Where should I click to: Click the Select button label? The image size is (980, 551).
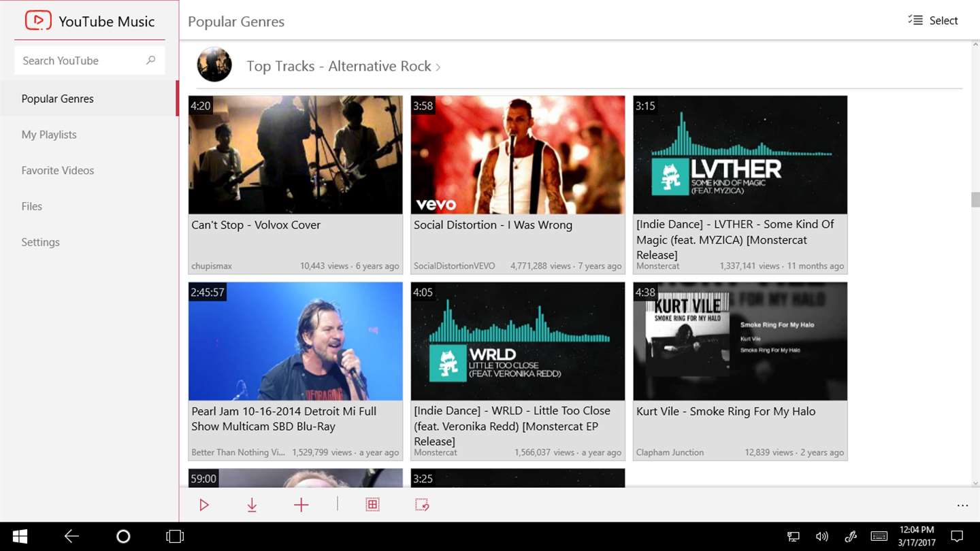point(944,20)
